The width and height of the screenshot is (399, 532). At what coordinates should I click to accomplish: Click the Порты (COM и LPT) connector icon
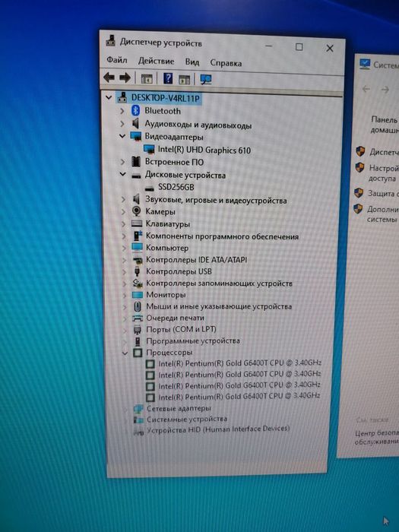[x=138, y=329]
